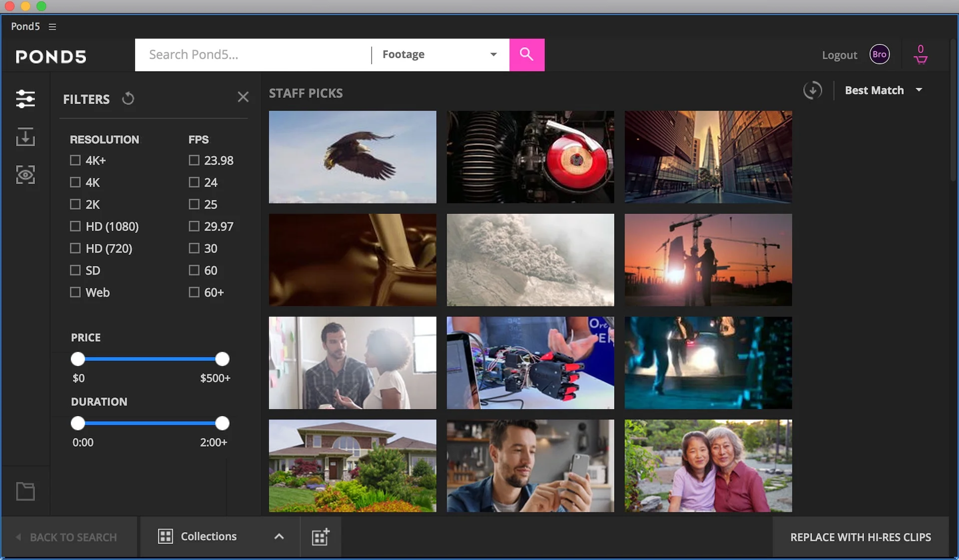Open the Pond5 hamburger menu
The width and height of the screenshot is (959, 560).
tap(52, 26)
